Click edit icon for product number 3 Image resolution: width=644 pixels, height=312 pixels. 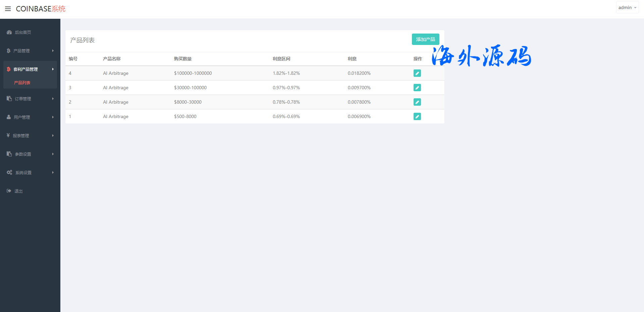click(x=417, y=88)
